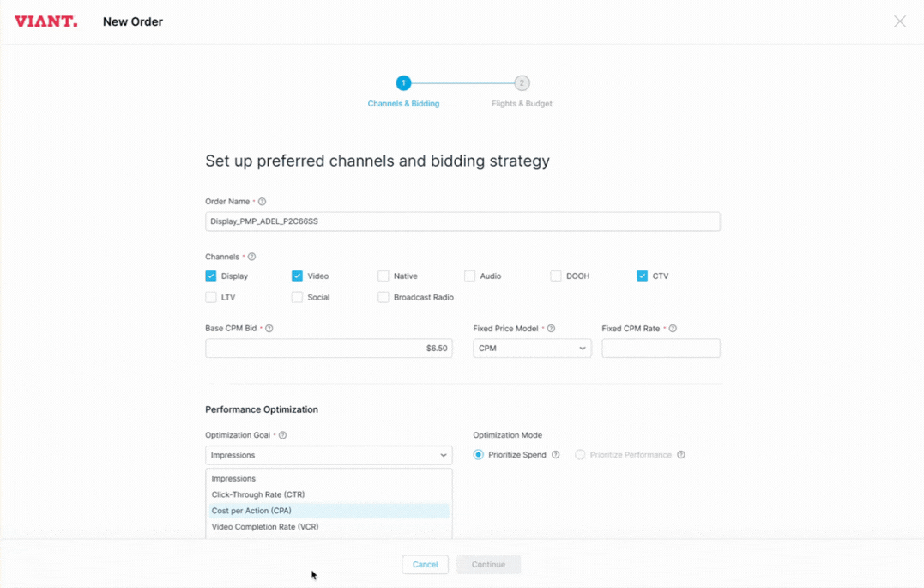Click inside the Fixed CPM Rate field
This screenshot has height=588, width=924.
click(661, 348)
